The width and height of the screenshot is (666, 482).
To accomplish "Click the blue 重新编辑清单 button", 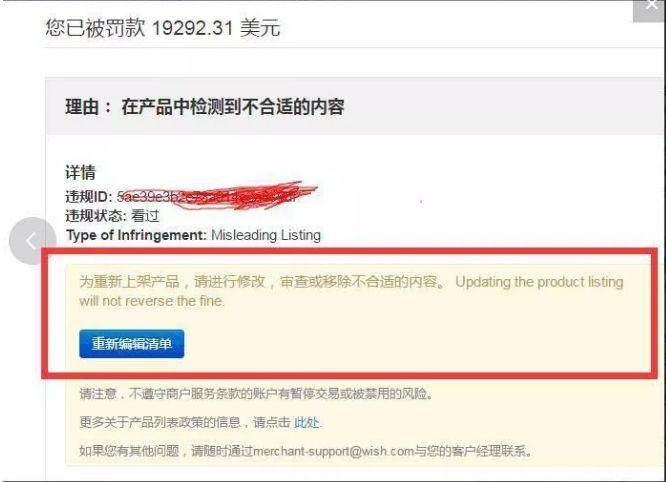I will 132,344.
